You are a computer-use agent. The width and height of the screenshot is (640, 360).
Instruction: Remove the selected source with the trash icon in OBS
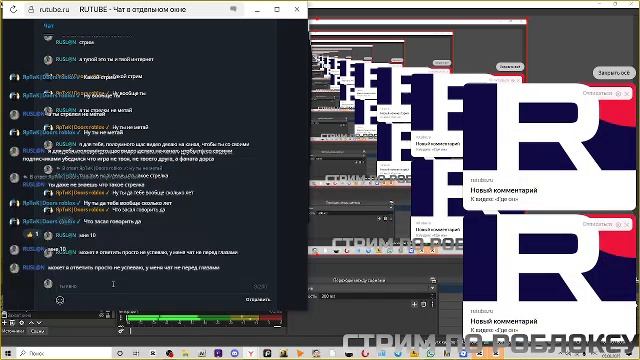point(12,322)
